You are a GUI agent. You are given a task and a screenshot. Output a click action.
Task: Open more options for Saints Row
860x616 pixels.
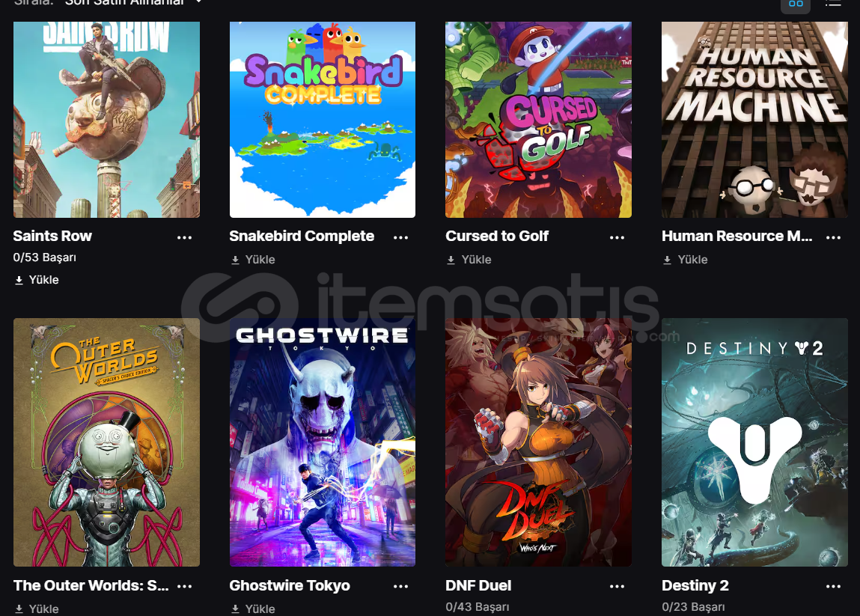[x=184, y=237]
